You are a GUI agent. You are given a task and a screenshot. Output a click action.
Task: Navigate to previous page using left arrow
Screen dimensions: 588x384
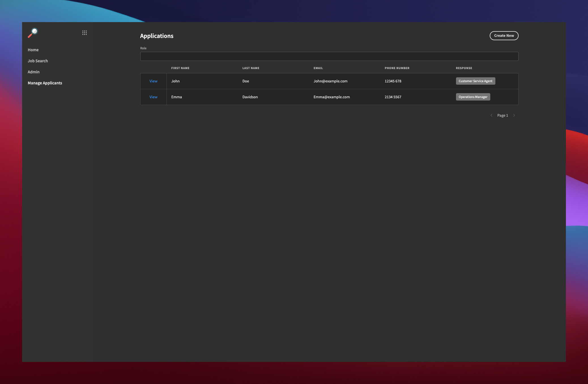(x=491, y=115)
